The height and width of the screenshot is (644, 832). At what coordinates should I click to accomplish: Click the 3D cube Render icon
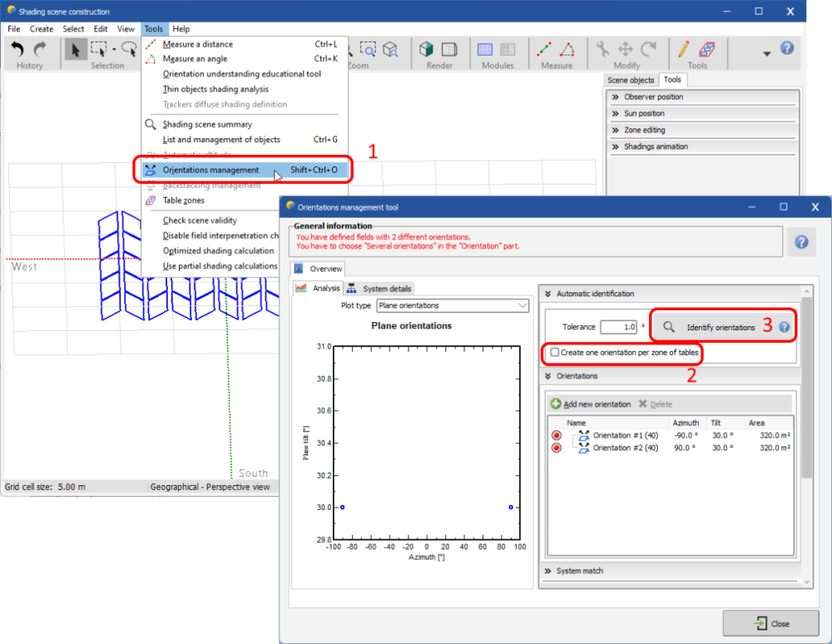427,50
